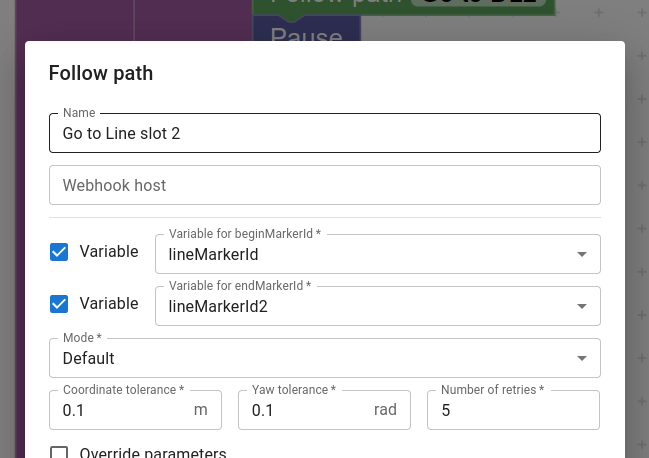Open the 'Variable for endMarkerId' dropdown
Screen dimensions: 649x458
click(377, 306)
